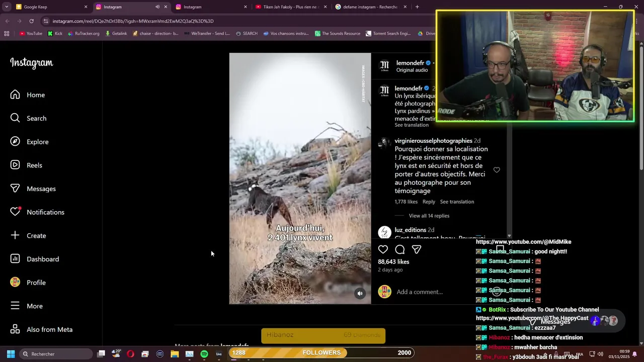Open site information icon in address bar

tap(46, 21)
